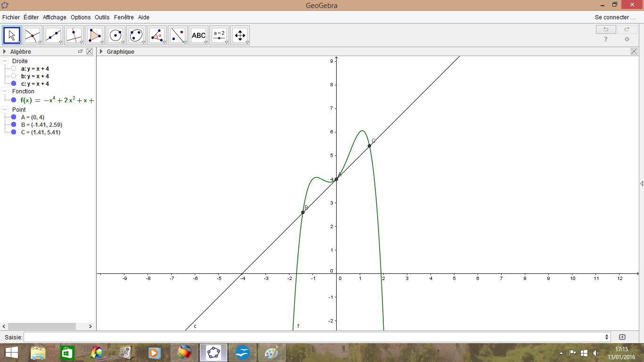Viewport: 644px width, 362px height.
Task: Show line a using its visibility circle
Action: (x=14, y=68)
